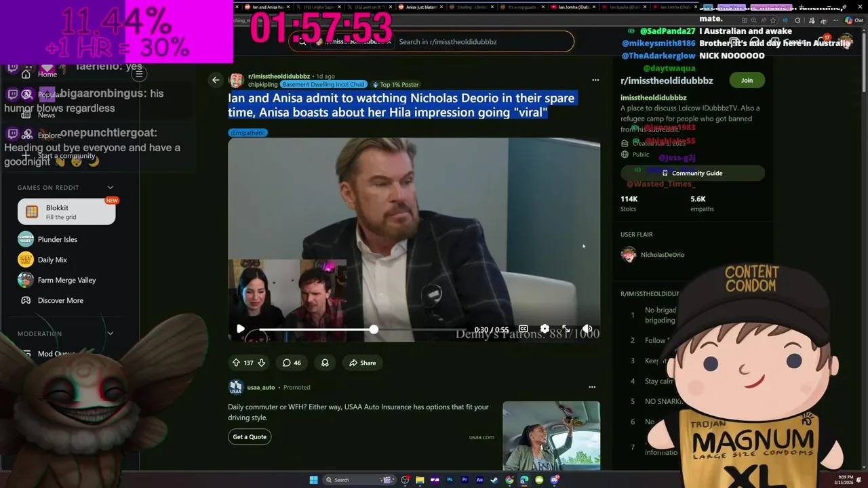This screenshot has width=868, height=488.
Task: Join the r/imisstheoldidubbbz community
Action: coord(747,80)
